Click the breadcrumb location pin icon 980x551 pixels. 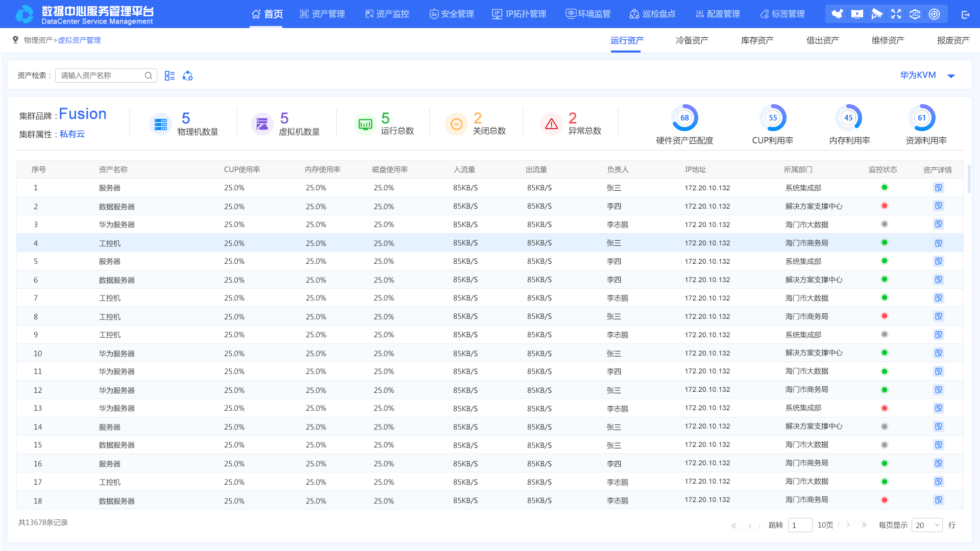[x=15, y=40]
